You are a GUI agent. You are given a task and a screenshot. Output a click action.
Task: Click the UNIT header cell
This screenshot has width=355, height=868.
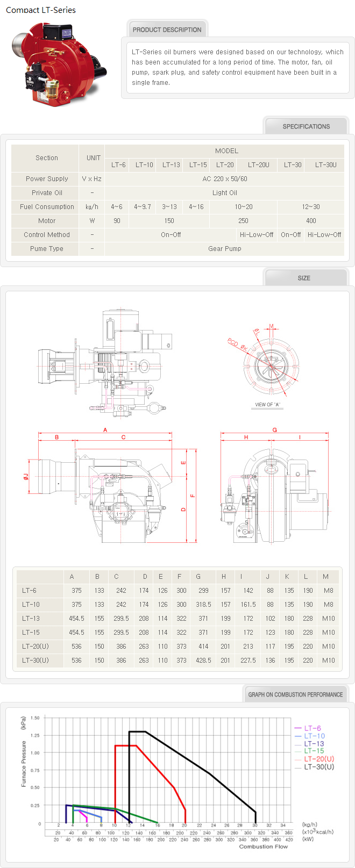pos(94,158)
